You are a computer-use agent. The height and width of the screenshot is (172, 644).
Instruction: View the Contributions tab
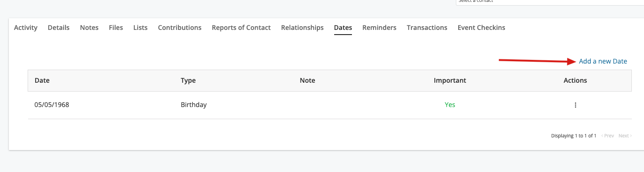pyautogui.click(x=180, y=28)
